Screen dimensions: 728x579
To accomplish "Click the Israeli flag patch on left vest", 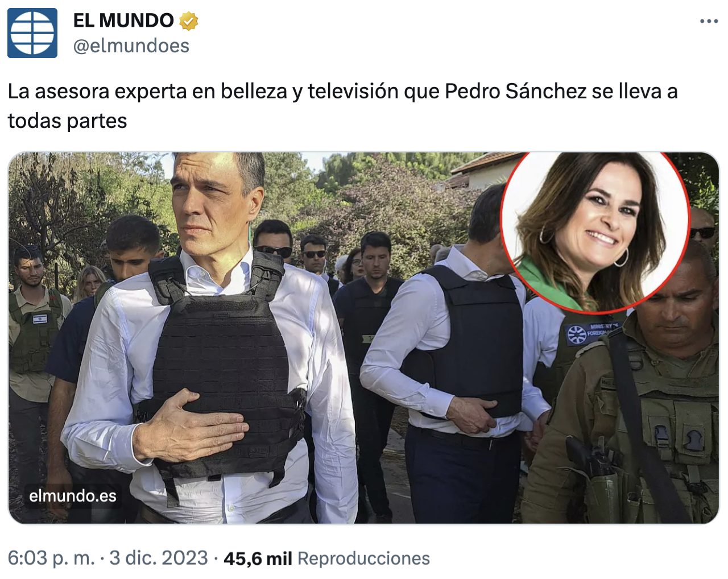I will point(40,320).
